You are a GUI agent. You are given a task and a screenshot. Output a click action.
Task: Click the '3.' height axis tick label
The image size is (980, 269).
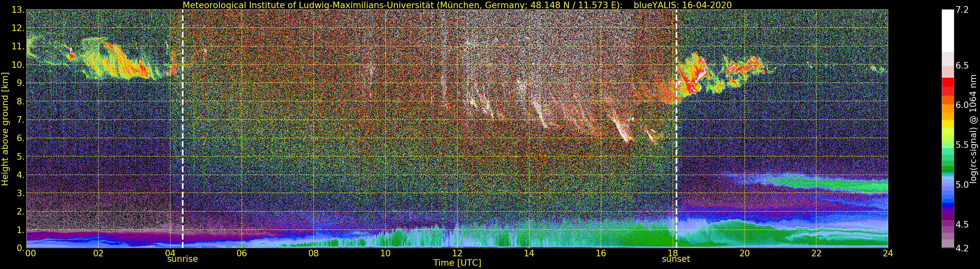point(21,193)
